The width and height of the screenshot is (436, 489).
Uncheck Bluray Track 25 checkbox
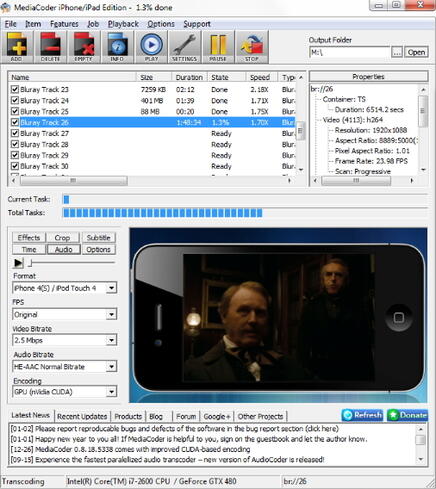pyautogui.click(x=15, y=111)
